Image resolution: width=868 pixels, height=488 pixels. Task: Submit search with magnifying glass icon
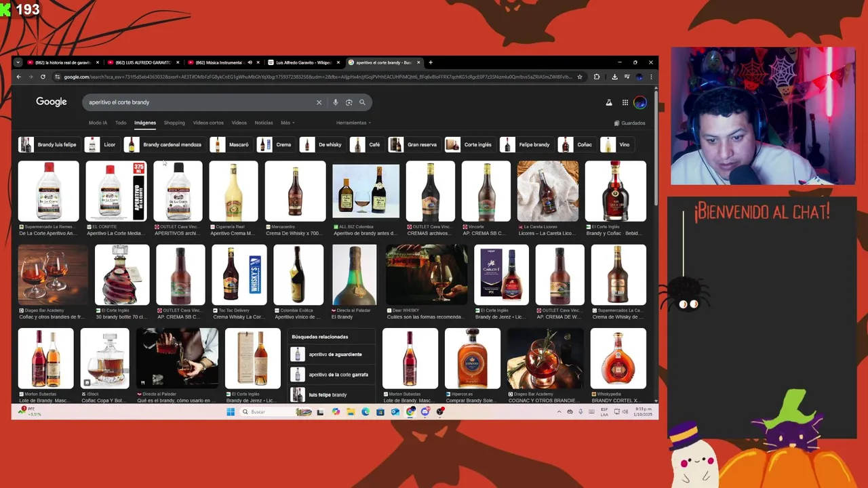click(362, 102)
